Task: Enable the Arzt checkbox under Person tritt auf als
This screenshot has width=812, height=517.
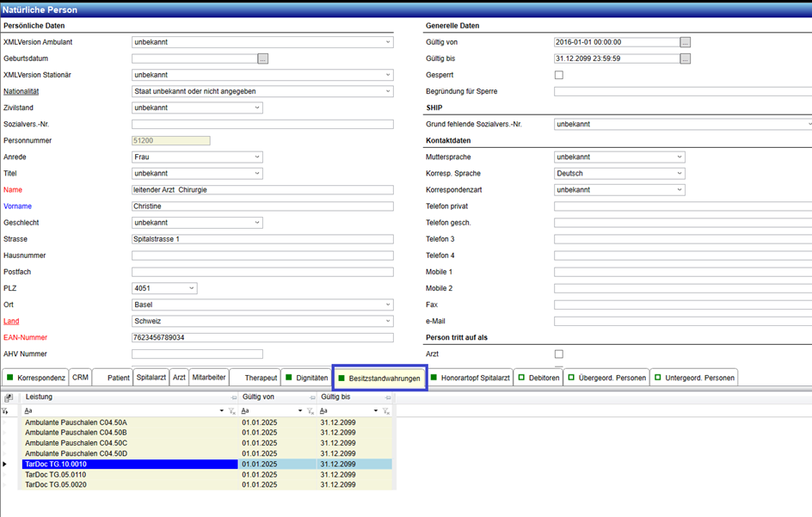Action: tap(559, 354)
